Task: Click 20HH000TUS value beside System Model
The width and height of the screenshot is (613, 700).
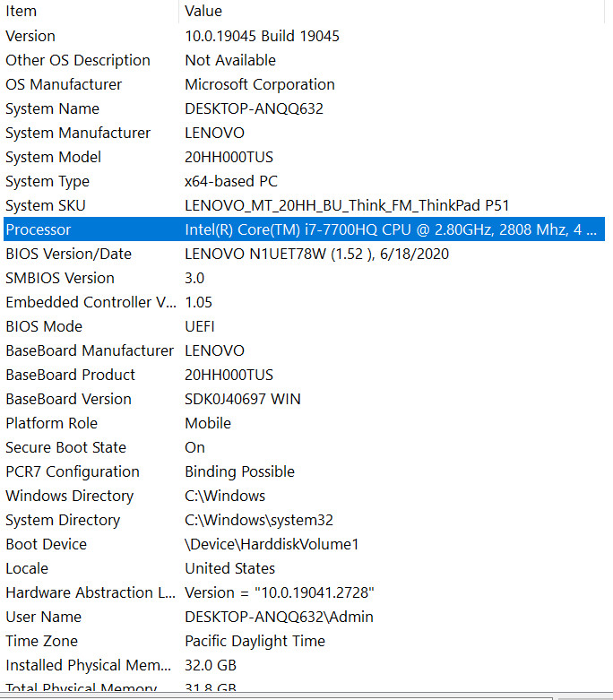Action: point(229,157)
